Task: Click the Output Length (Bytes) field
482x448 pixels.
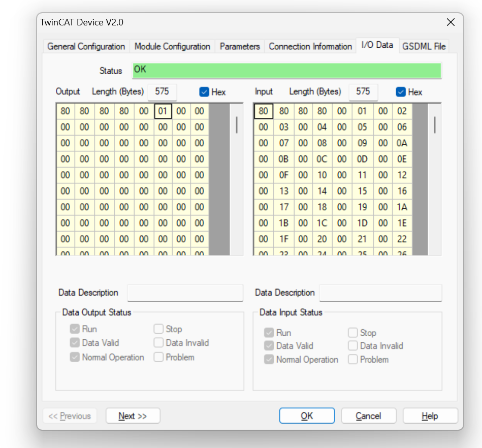Action: 162,92
